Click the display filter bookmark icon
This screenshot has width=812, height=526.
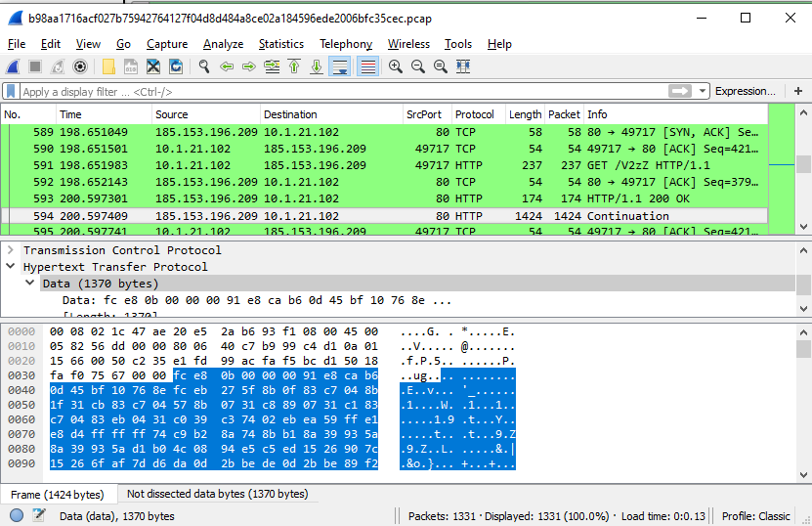point(11,91)
